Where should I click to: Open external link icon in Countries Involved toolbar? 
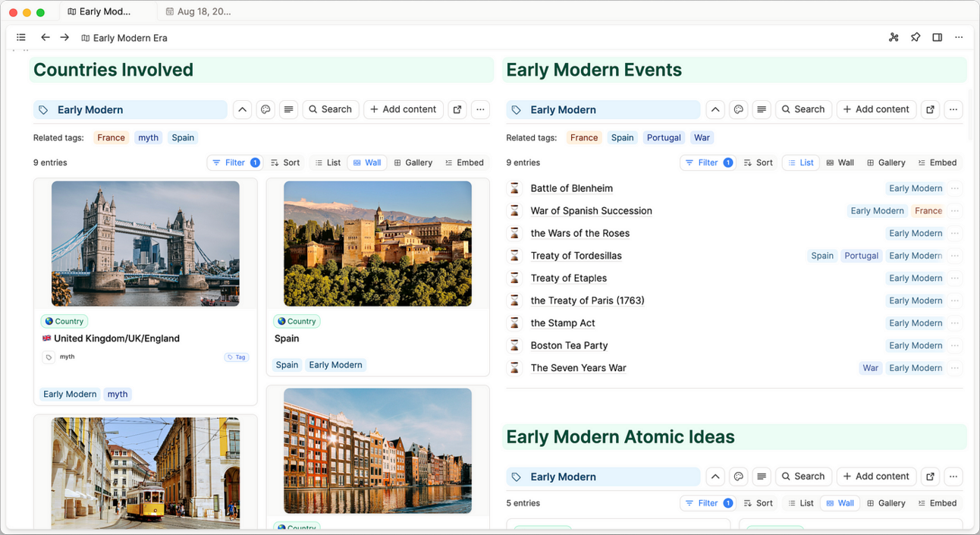coord(457,109)
